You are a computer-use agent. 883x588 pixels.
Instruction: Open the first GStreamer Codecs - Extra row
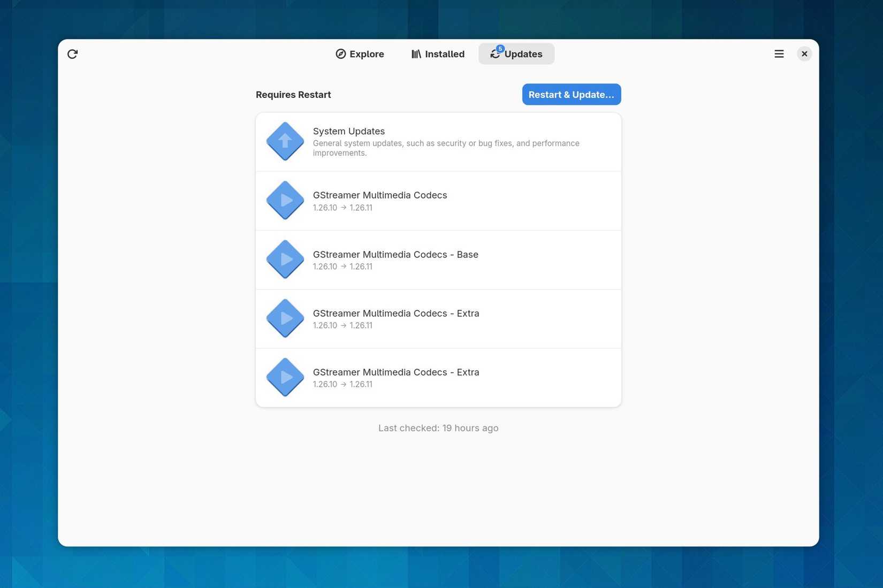point(438,319)
